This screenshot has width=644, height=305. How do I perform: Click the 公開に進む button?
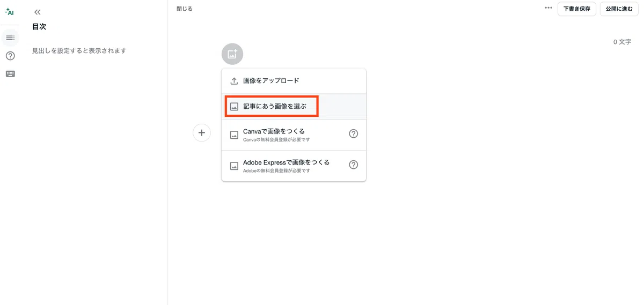point(619,9)
